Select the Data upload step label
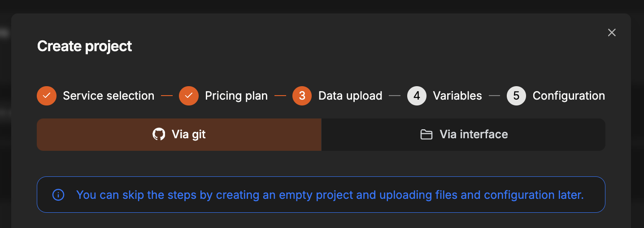The image size is (644, 228). [x=350, y=96]
